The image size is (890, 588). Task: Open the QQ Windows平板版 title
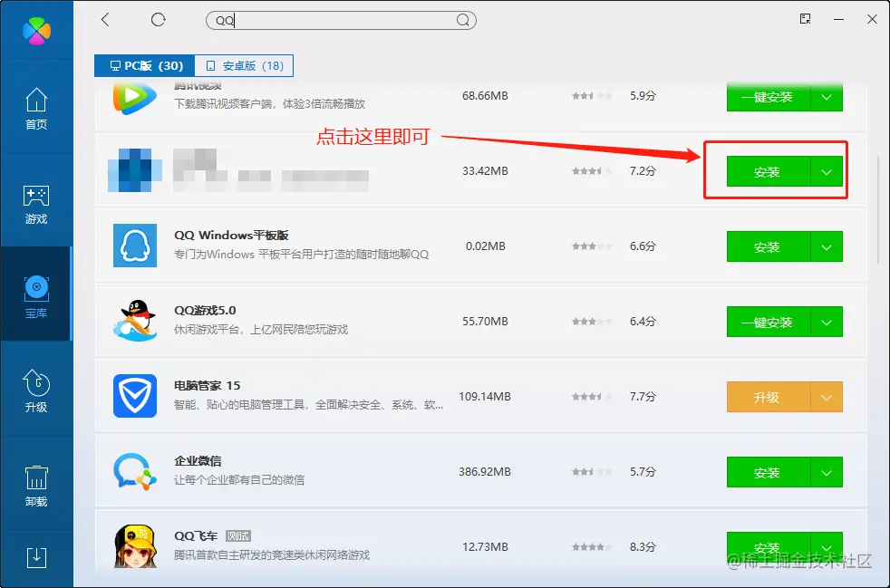coord(232,235)
